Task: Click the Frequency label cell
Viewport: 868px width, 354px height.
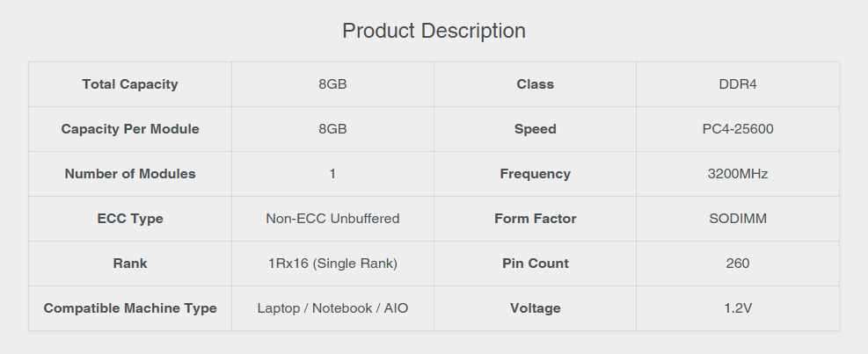Action: click(535, 174)
